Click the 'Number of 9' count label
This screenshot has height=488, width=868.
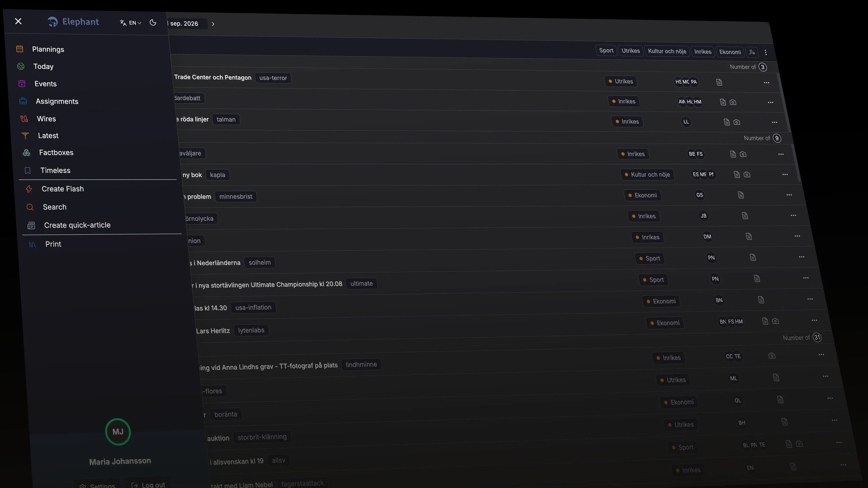click(x=762, y=138)
